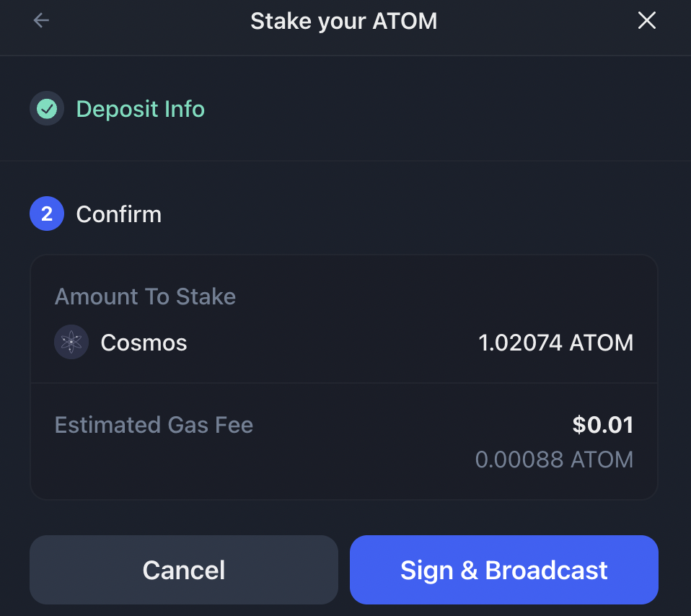
Task: Click the ATOM unit after 1.02074
Action: click(x=601, y=343)
